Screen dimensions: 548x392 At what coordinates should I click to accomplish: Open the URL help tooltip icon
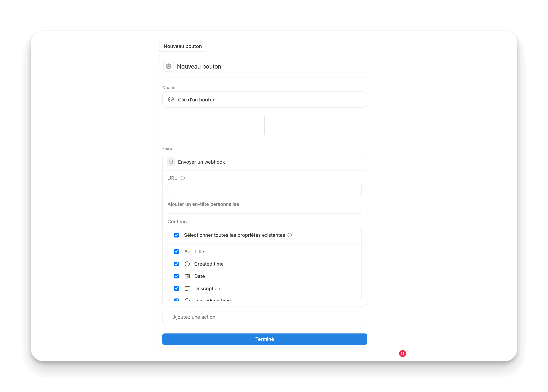183,178
